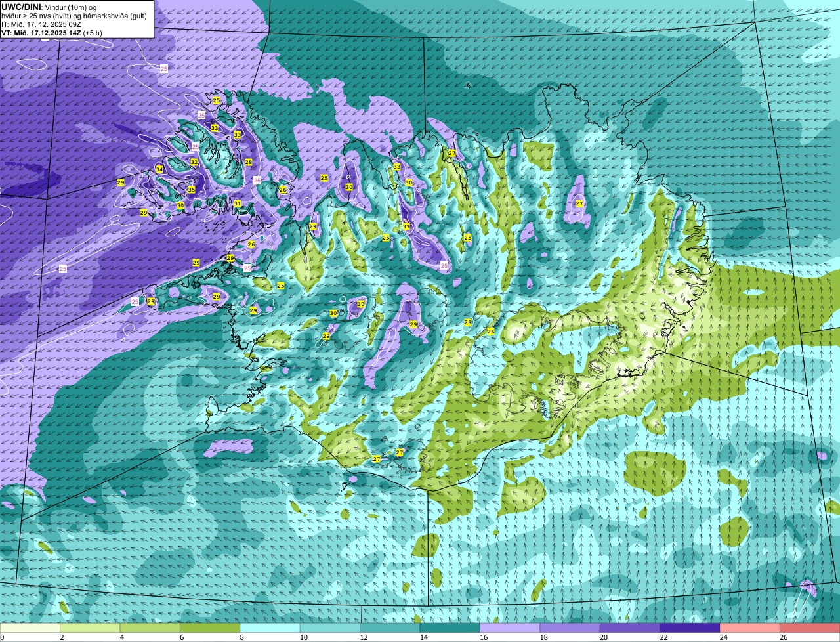
Task: Click the yellow "32" peak gust label
Action: [194, 162]
